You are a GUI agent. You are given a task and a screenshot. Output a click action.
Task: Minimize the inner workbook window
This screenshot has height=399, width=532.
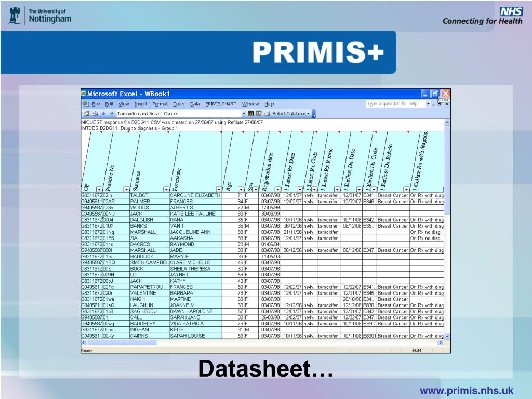[x=434, y=104]
